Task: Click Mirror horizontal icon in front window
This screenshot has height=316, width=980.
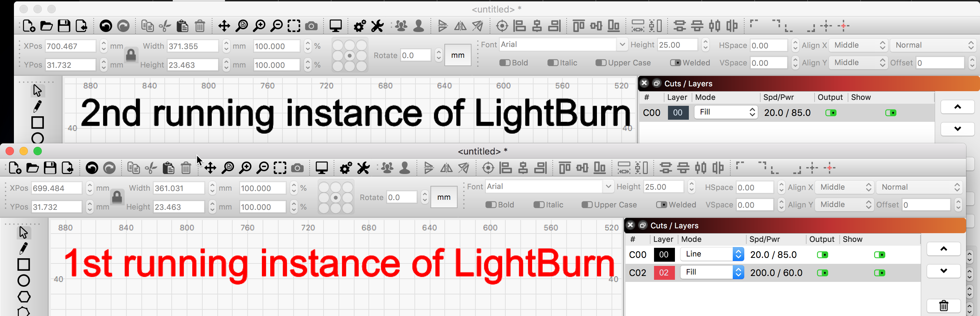Action: coord(446,168)
